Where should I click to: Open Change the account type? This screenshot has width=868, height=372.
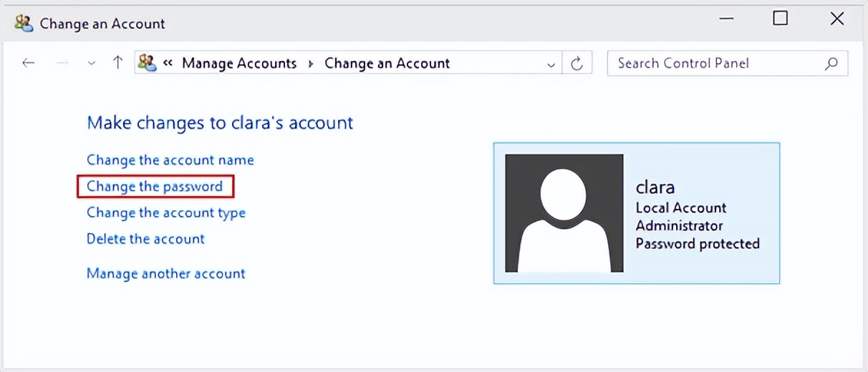point(165,212)
